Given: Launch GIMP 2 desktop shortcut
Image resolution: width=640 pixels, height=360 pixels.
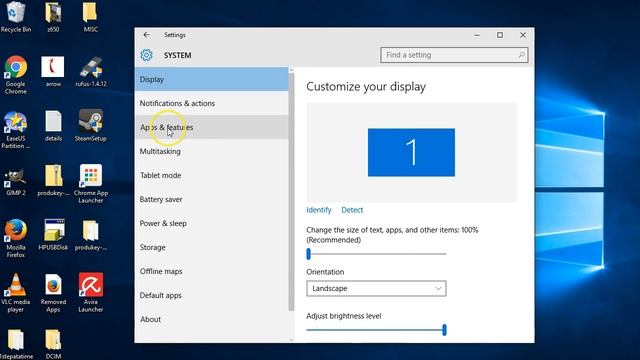Looking at the screenshot, I should 16,181.
